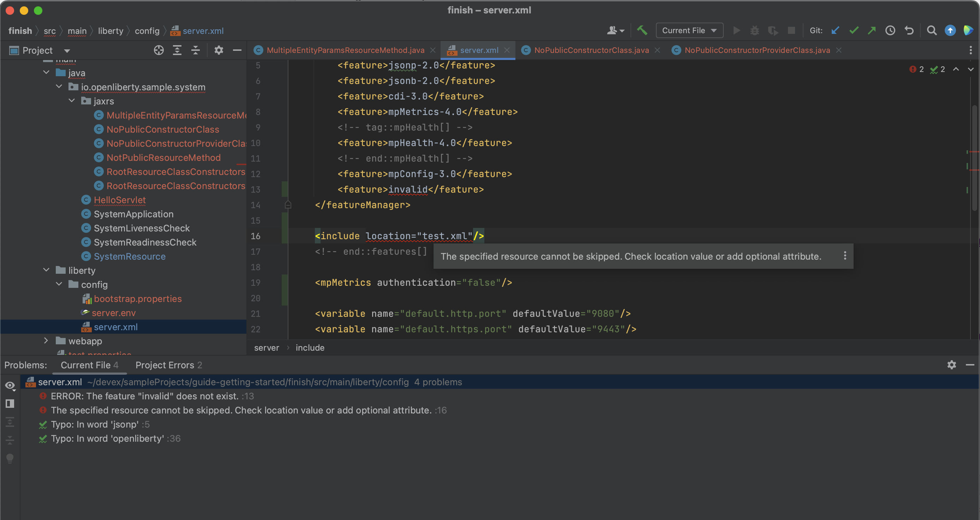Collapse the jaxrs package node
Image resolution: width=980 pixels, height=520 pixels.
(72, 101)
